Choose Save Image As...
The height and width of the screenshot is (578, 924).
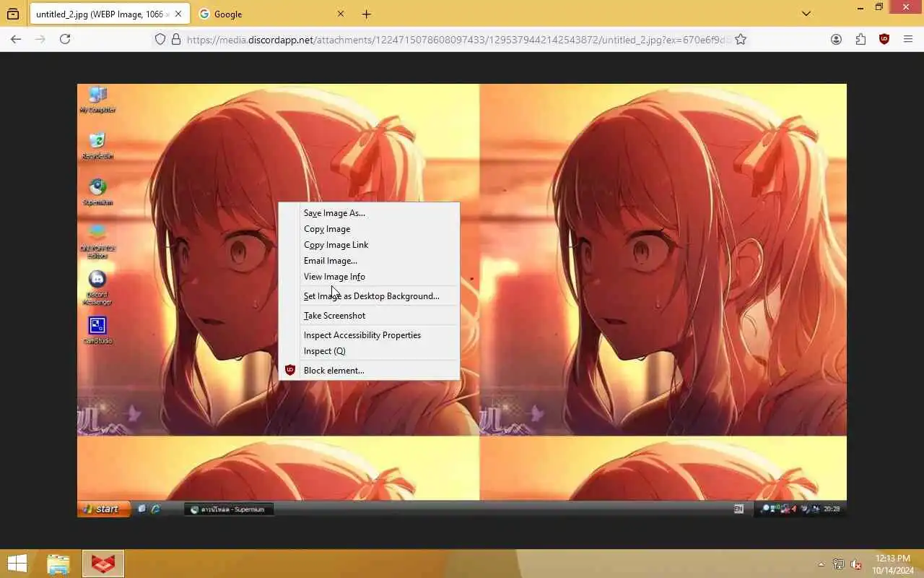coord(369,213)
